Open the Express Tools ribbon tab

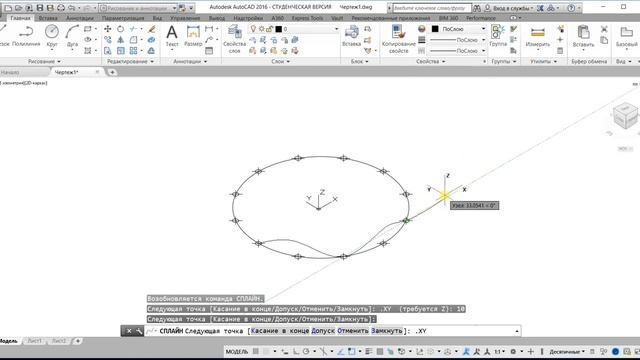[x=307, y=18]
